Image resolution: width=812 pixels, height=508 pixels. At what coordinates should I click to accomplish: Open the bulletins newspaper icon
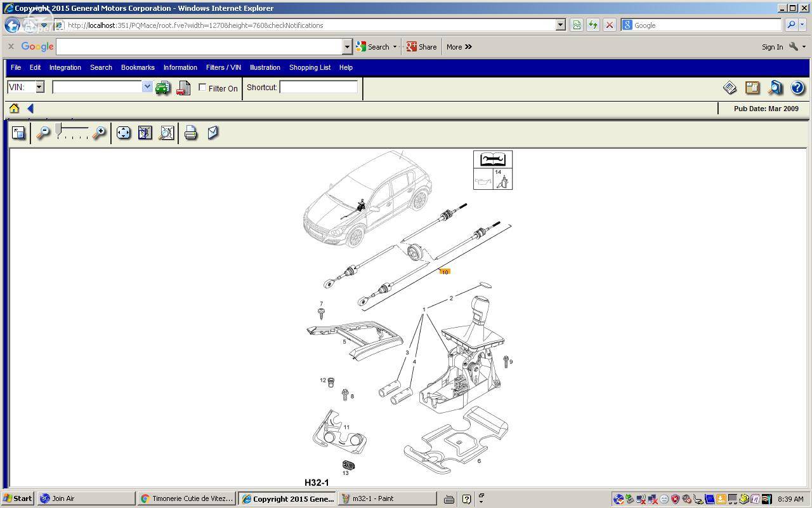pyautogui.click(x=730, y=88)
